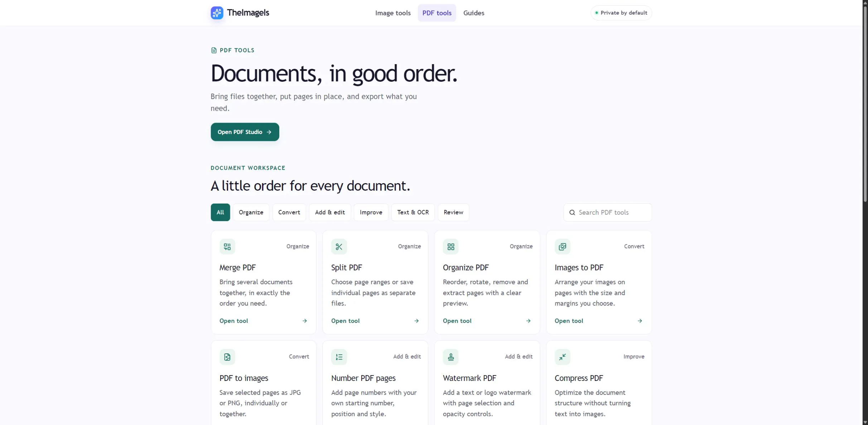Open tool link for Organize PDF
This screenshot has height=425, width=868.
coord(457,321)
